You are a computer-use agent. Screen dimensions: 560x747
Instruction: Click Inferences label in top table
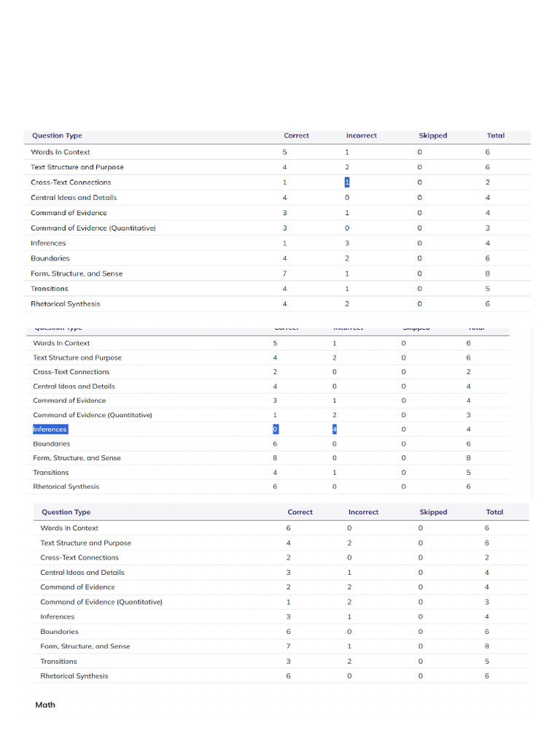[48, 243]
